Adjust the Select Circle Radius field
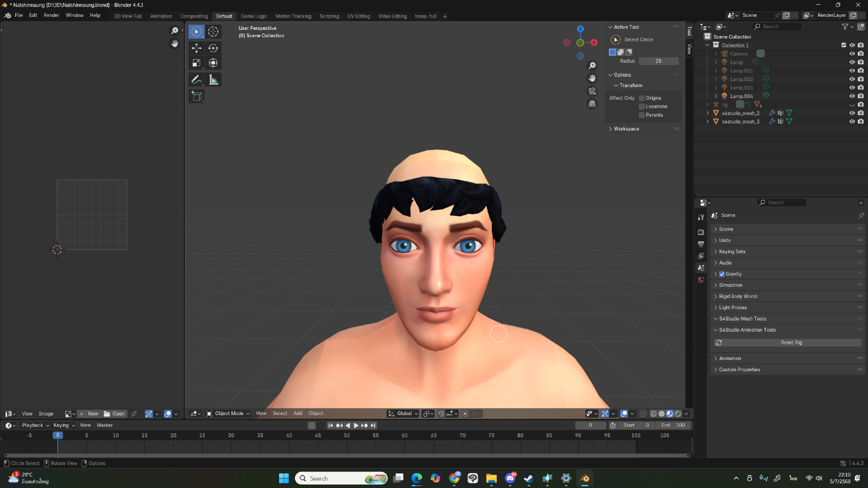This screenshot has height=488, width=868. (x=658, y=61)
